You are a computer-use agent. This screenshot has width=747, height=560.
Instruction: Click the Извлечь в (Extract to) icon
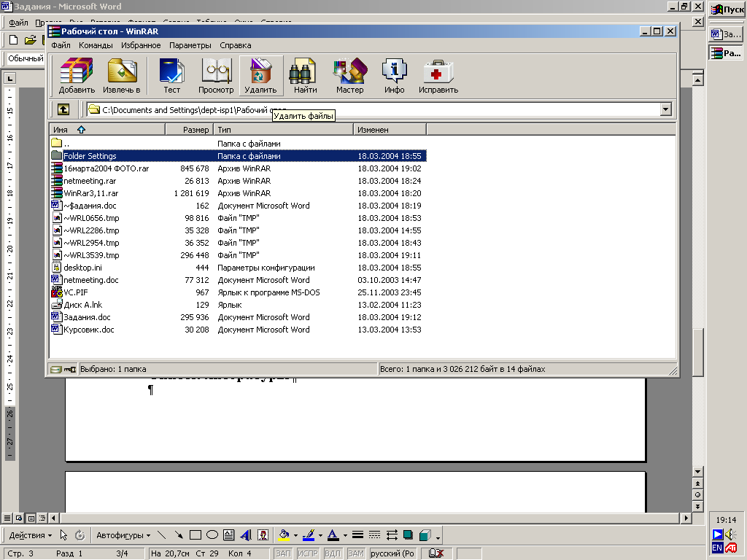(x=122, y=75)
